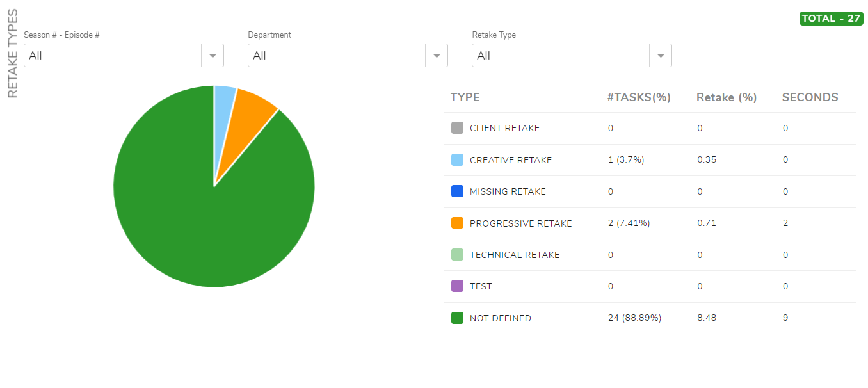Click the '1 (3.7%)' tasks value

(626, 160)
